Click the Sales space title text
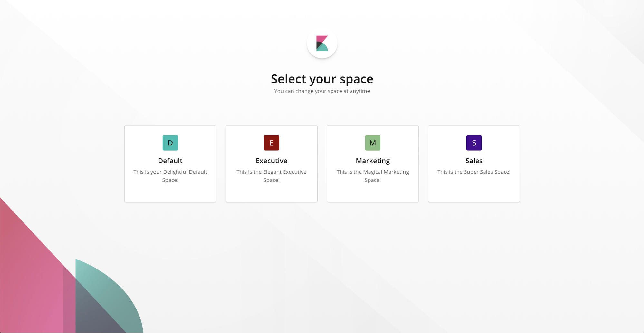 click(x=474, y=160)
